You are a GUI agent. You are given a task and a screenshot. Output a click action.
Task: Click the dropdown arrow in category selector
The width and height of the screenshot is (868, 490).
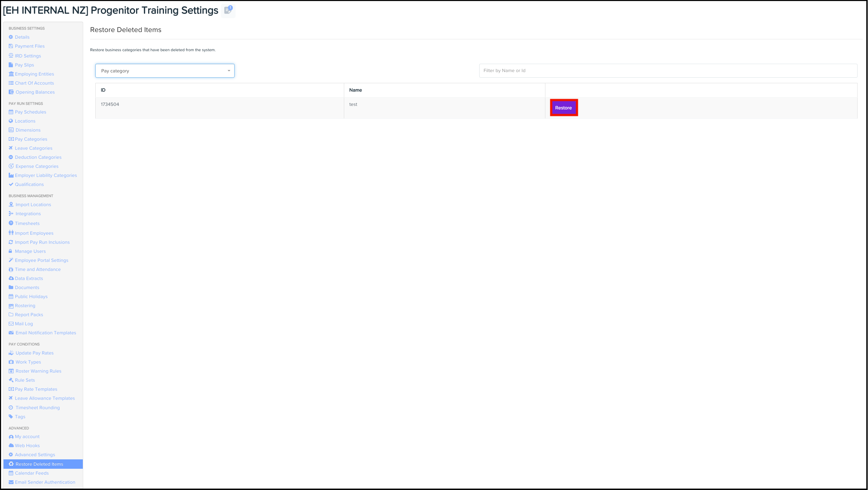pos(229,71)
